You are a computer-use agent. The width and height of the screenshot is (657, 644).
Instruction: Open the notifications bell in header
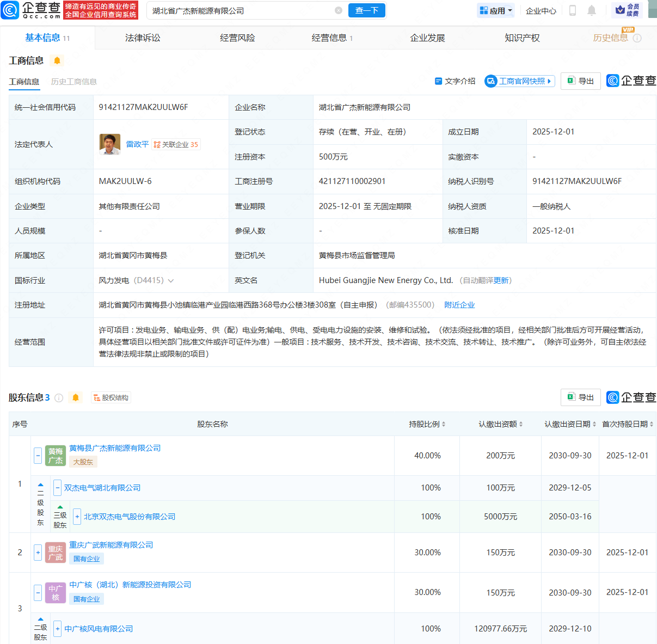pos(592,10)
